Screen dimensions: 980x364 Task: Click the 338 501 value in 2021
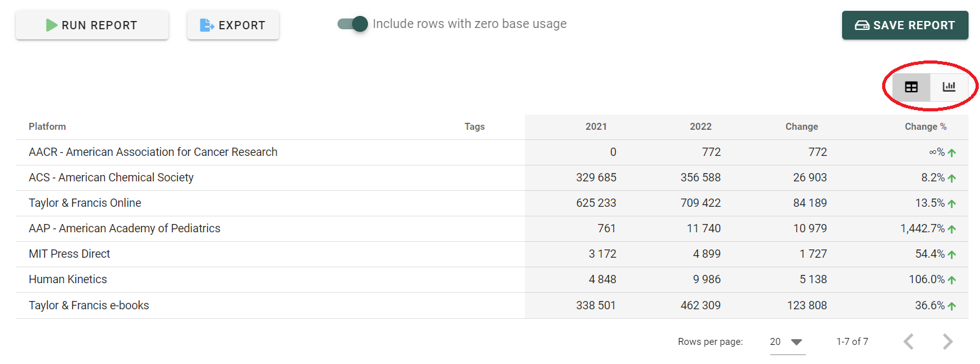[596, 305]
